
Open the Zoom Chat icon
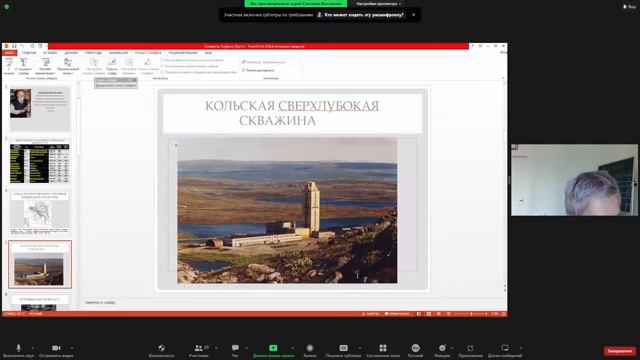click(235, 348)
